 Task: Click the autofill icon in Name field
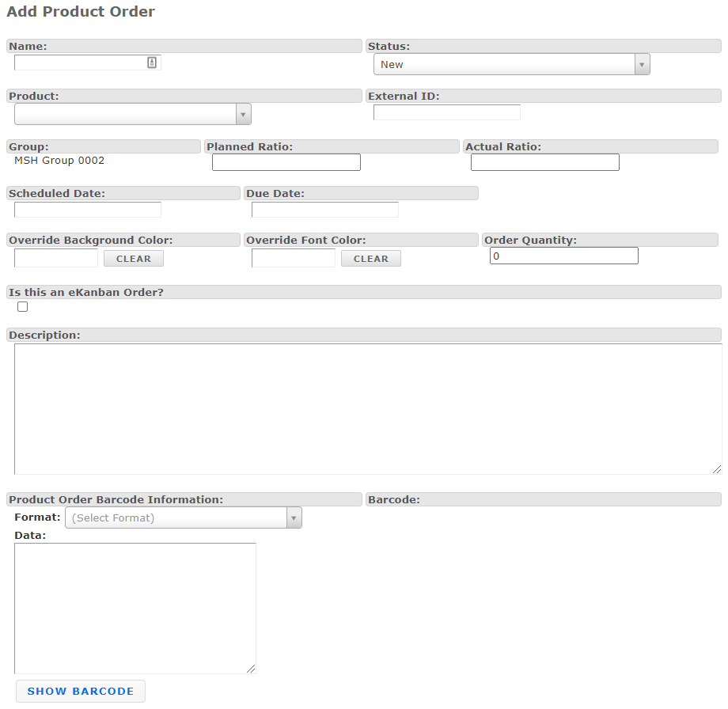coord(152,63)
